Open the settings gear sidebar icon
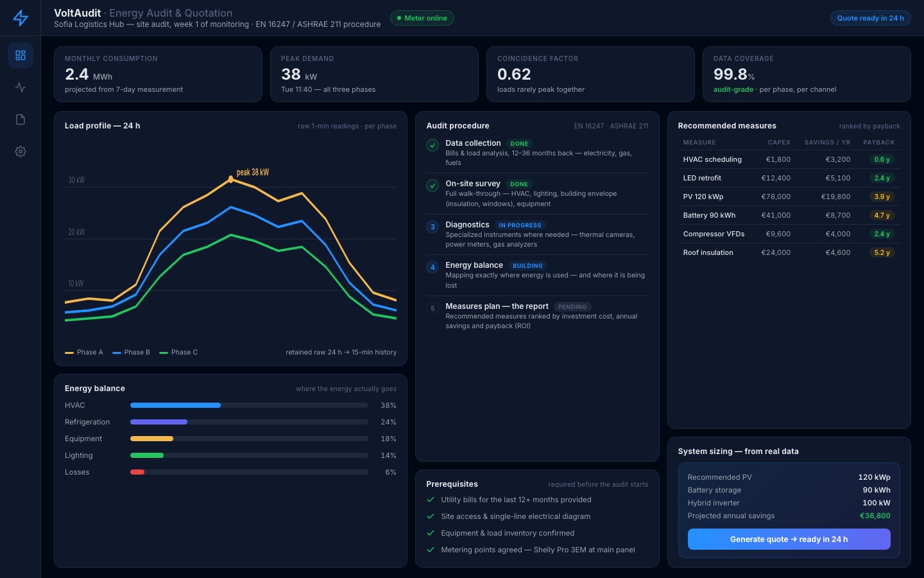This screenshot has height=578, width=924. tap(21, 152)
